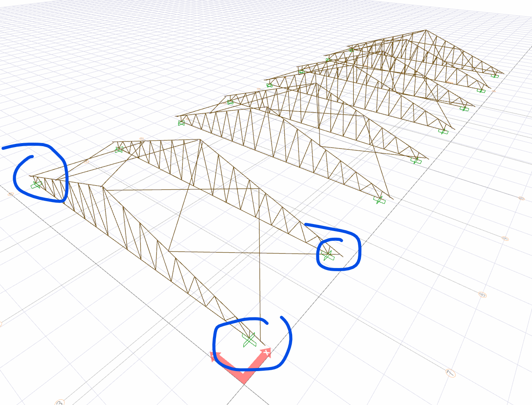532x405 pixels.
Task: Click the right-pointing red axis arrow
Action: click(265, 353)
